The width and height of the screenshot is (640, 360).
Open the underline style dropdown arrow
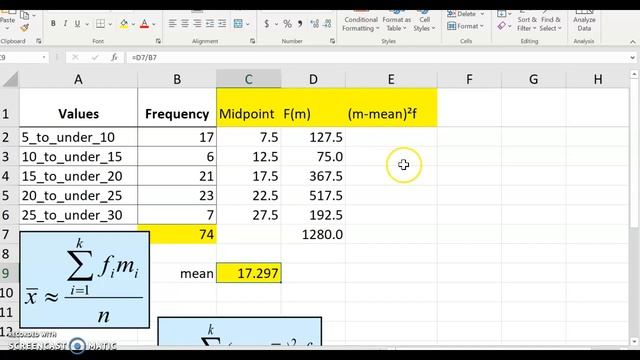click(87, 24)
